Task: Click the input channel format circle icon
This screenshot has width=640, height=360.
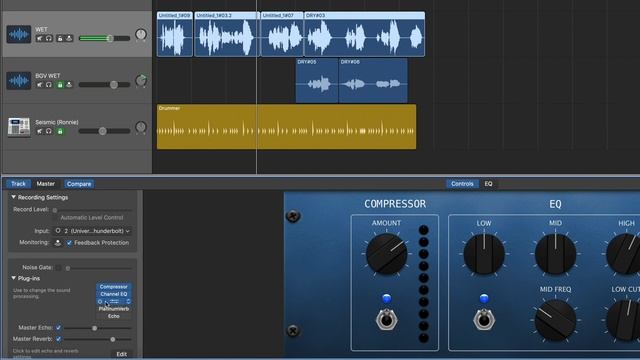Action: point(58,231)
